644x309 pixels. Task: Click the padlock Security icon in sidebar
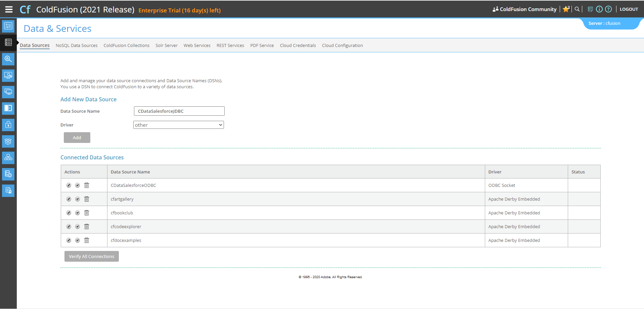[8, 125]
